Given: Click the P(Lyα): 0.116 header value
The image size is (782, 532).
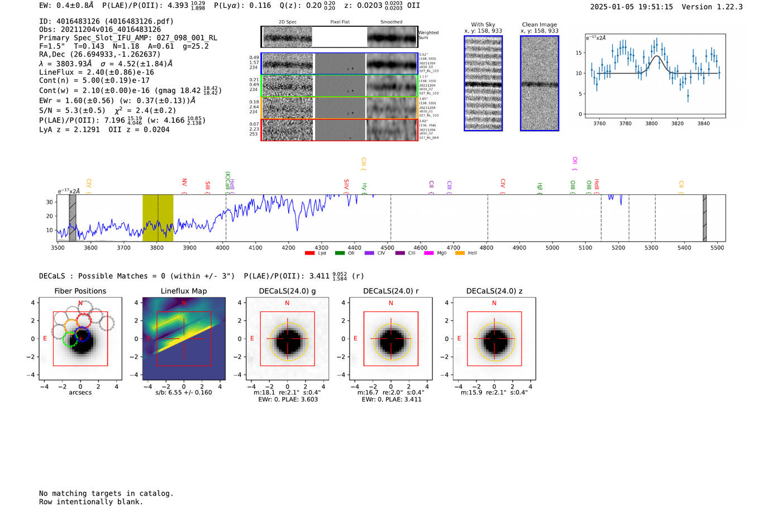Looking at the screenshot, I should click(242, 6).
